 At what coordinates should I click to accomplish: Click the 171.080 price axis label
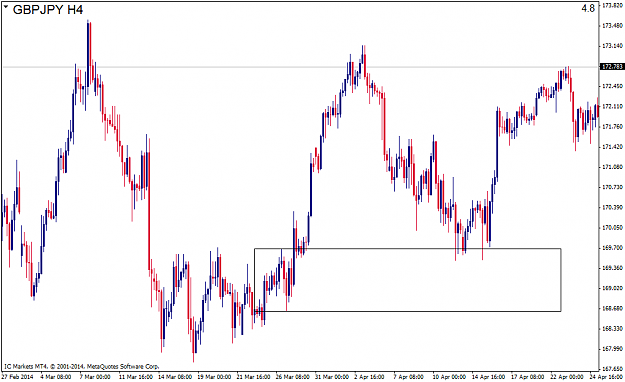pyautogui.click(x=613, y=167)
